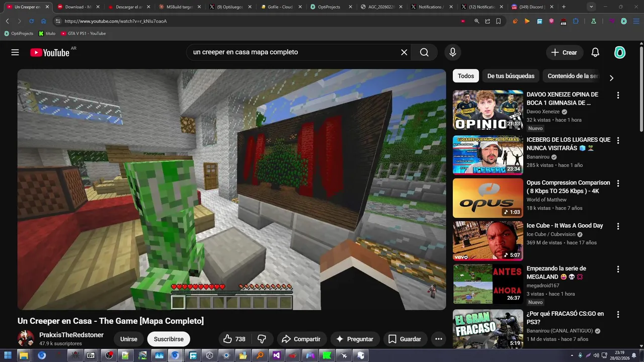Reload the page in the browser
644x362 pixels.
[x=31, y=21]
